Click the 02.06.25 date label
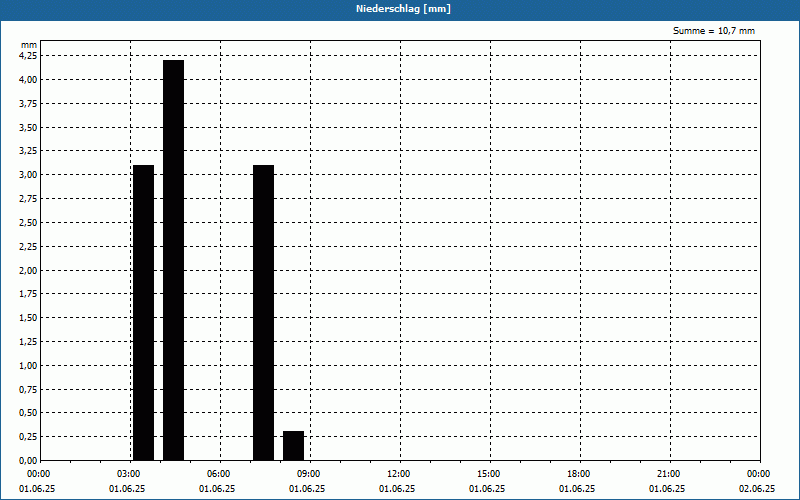Viewport: 800px width, 500px height. pyautogui.click(x=757, y=489)
